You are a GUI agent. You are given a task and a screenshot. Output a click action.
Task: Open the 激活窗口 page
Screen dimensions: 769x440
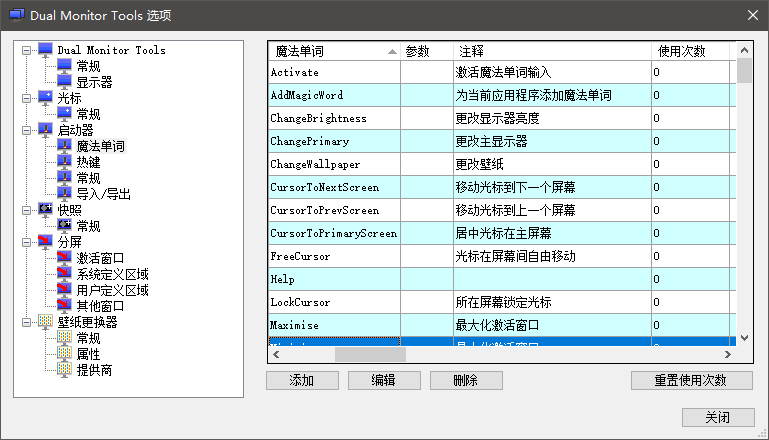point(100,258)
